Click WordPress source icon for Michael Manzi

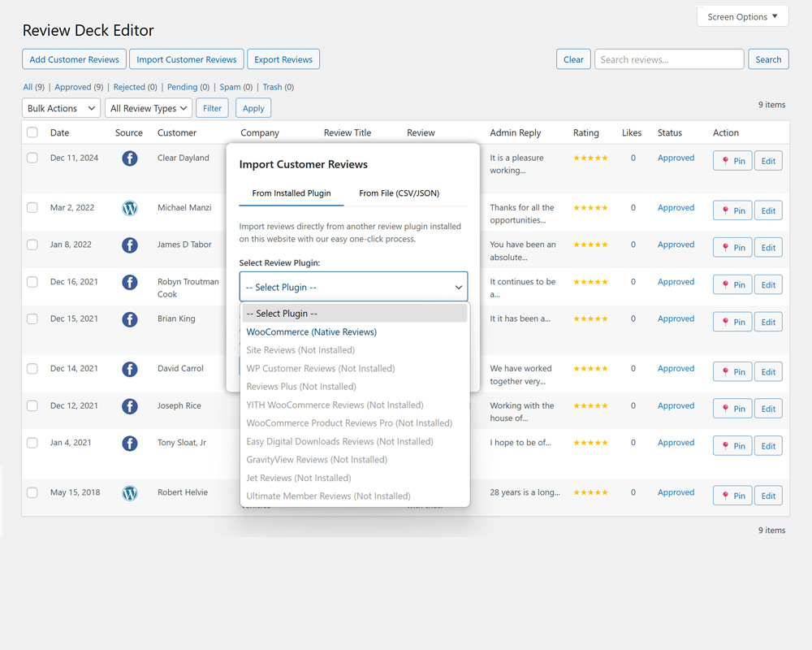click(x=129, y=208)
